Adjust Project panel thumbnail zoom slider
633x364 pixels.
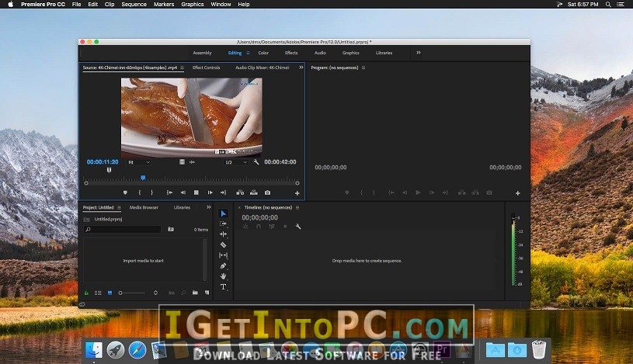[x=131, y=293]
